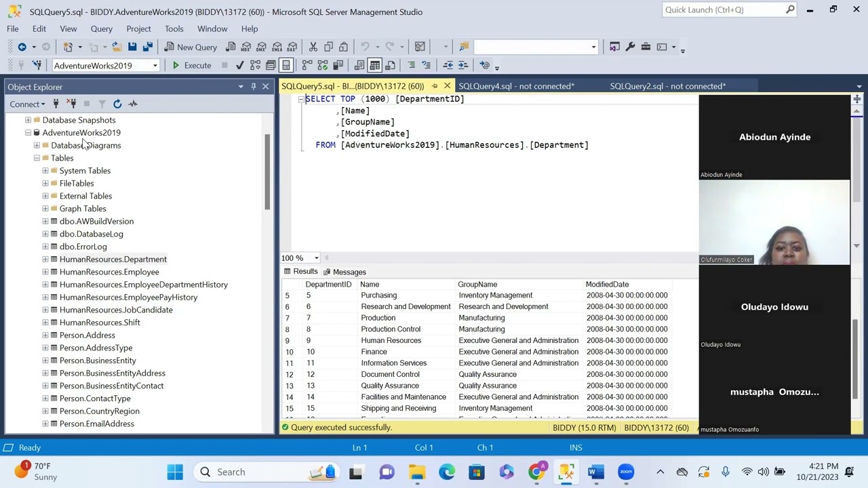Image resolution: width=868 pixels, height=488 pixels.
Task: Toggle Include Live Query Statistics
Action: pyautogui.click(x=323, y=65)
